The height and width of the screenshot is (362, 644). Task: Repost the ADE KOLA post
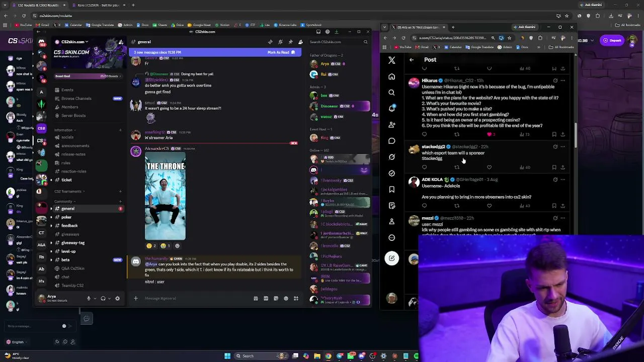(457, 206)
